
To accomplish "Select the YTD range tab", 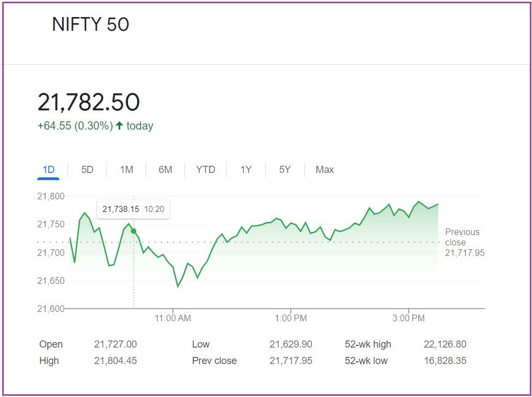I will (x=205, y=170).
